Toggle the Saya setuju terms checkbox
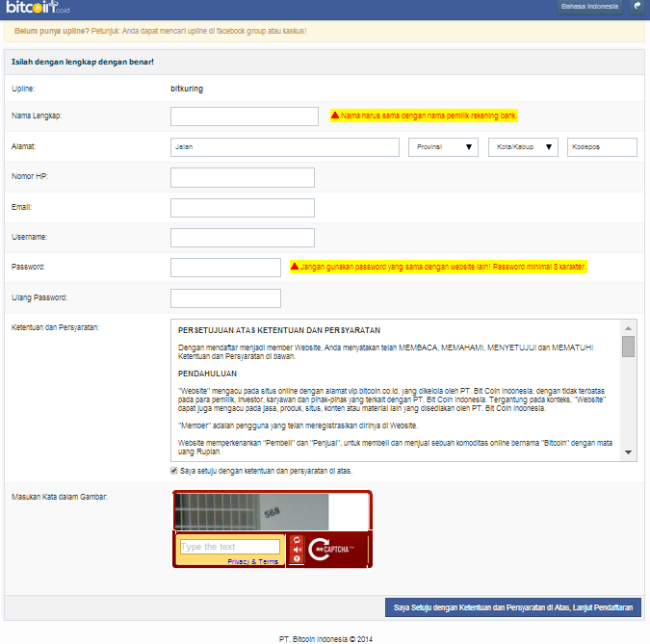Viewport: 650px width, 644px height. coord(174,471)
